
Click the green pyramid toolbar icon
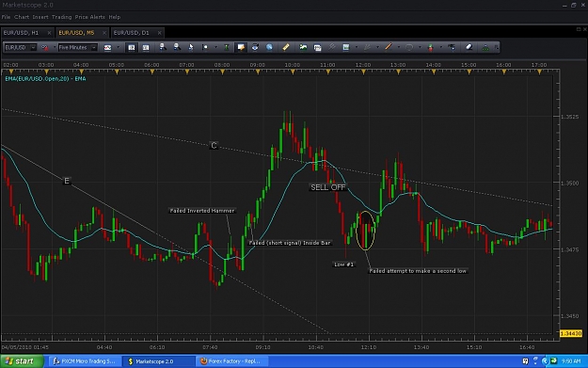tap(485, 47)
